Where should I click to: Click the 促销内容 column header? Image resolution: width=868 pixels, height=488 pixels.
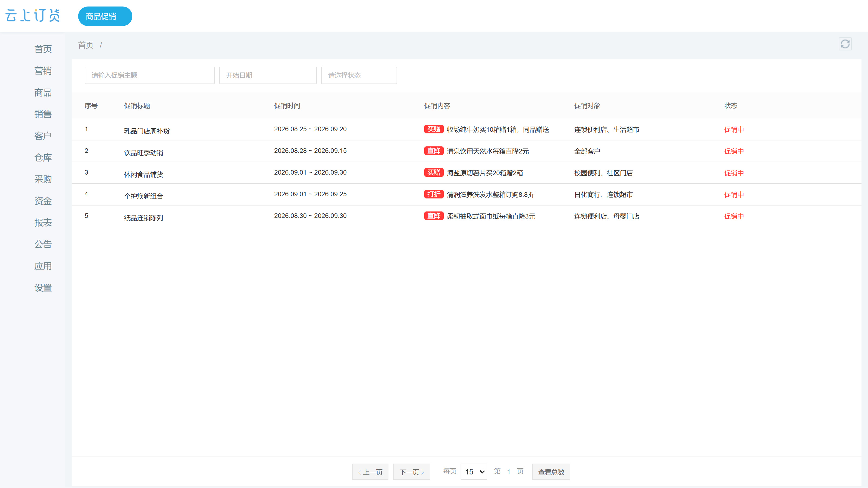pos(437,106)
